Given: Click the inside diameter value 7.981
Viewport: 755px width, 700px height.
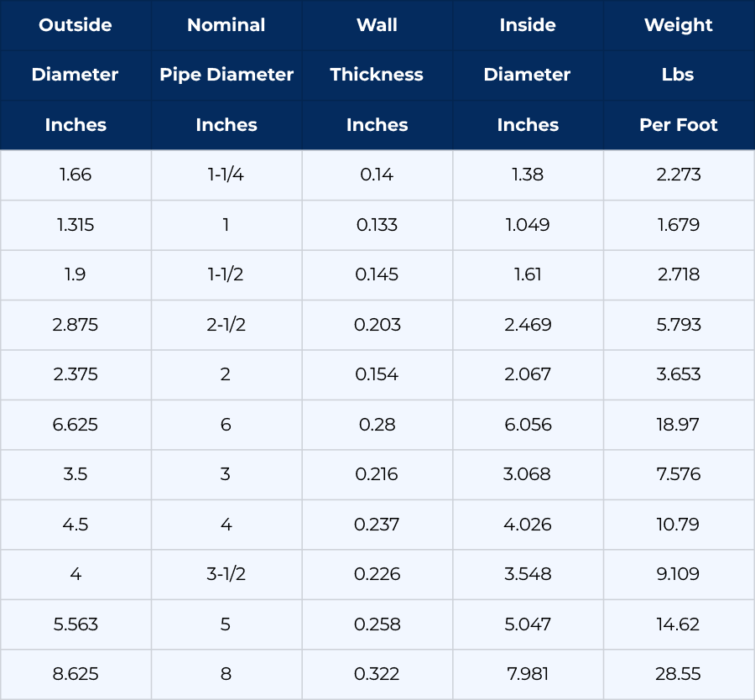Looking at the screenshot, I should pyautogui.click(x=528, y=674).
